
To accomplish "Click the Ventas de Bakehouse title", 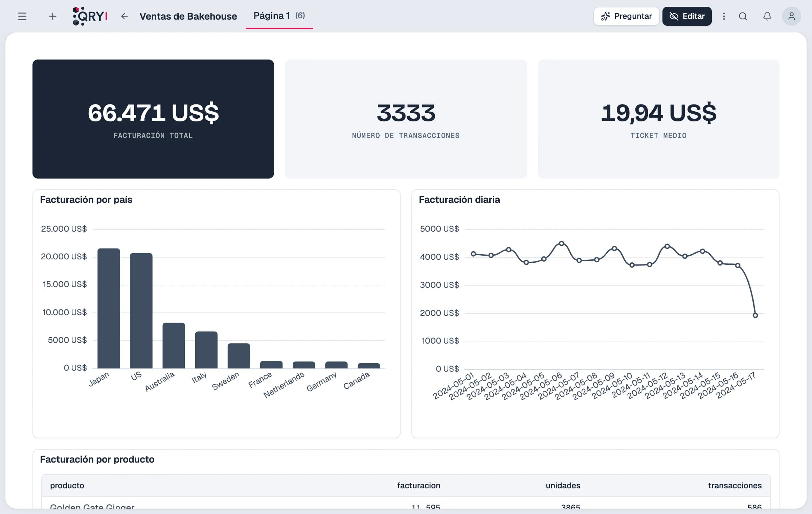I will (188, 16).
